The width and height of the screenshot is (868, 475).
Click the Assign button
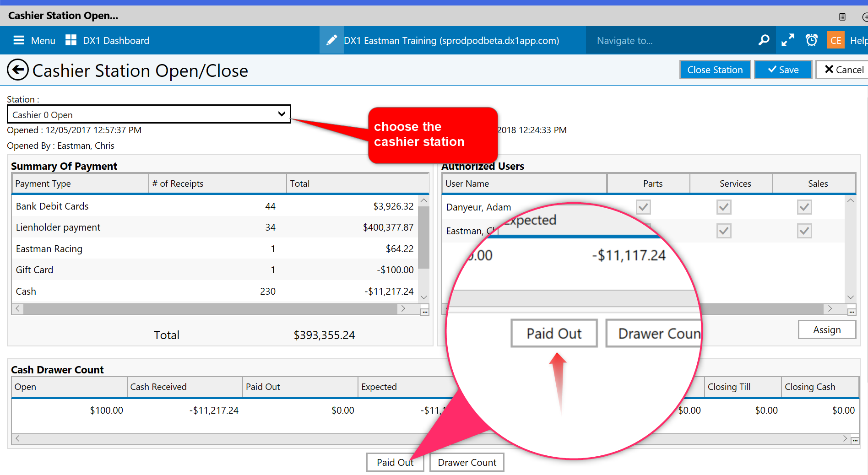coord(827,329)
